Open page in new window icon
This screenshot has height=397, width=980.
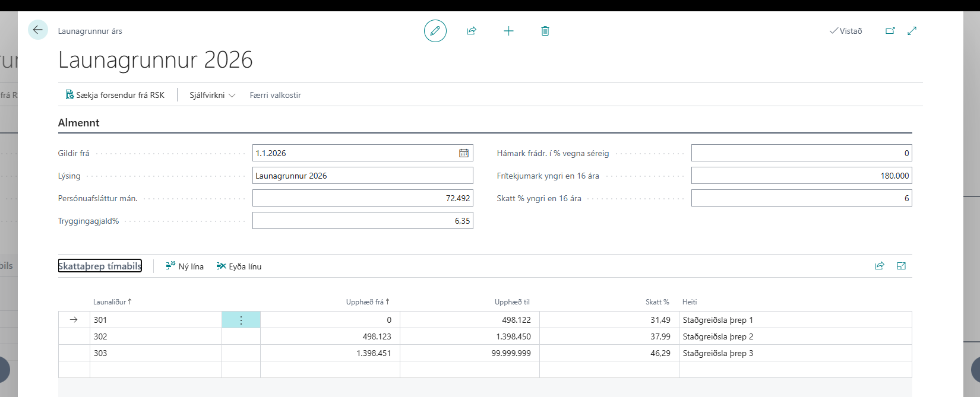click(x=890, y=31)
